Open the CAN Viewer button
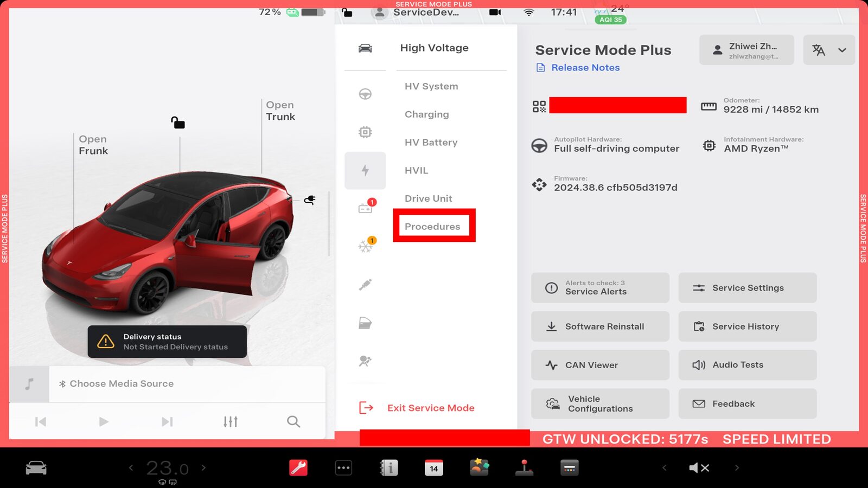Image resolution: width=868 pixels, height=488 pixels. pyautogui.click(x=600, y=365)
